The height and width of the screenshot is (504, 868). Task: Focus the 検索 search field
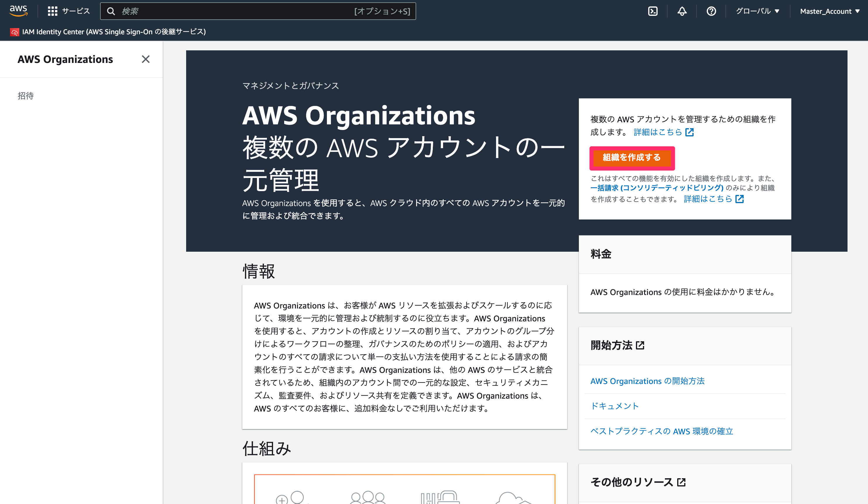click(x=258, y=11)
